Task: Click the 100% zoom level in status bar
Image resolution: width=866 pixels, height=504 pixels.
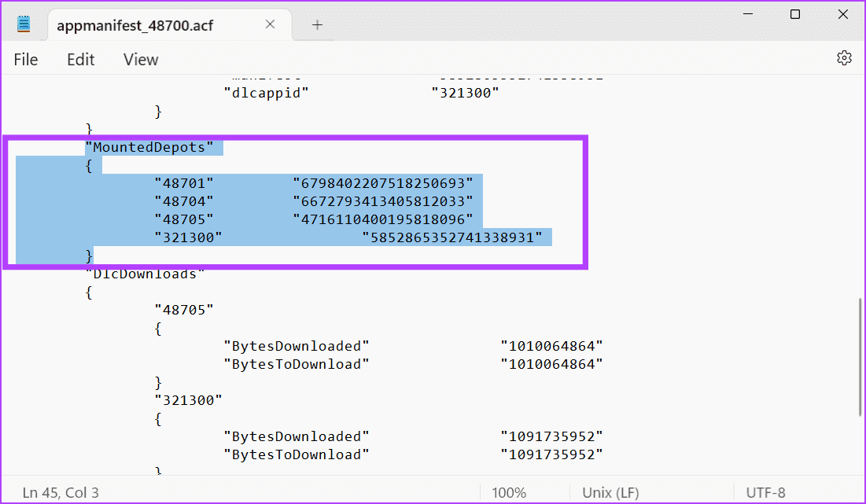Action: [x=509, y=492]
